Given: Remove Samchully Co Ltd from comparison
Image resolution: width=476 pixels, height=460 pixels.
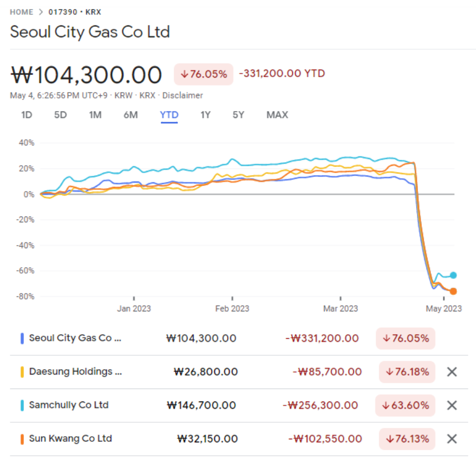Looking at the screenshot, I should click(x=452, y=405).
